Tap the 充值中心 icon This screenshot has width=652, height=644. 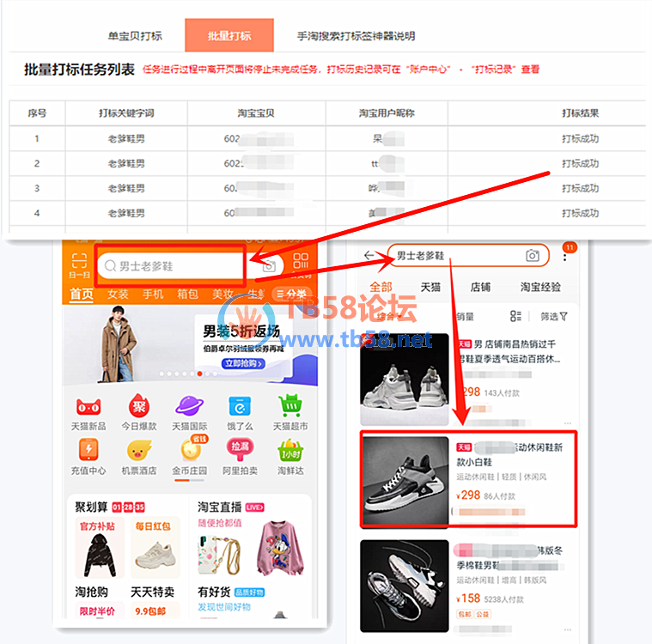pyautogui.click(x=88, y=452)
